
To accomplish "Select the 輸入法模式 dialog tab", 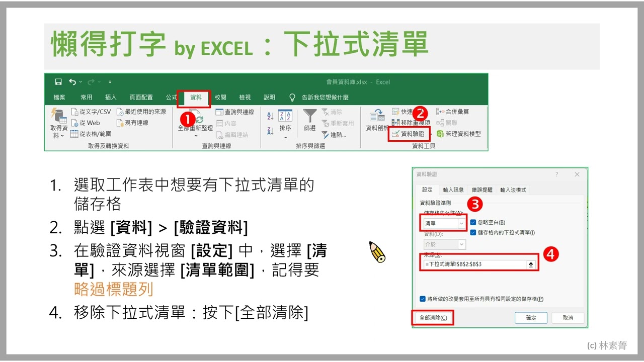I will coord(513,190).
